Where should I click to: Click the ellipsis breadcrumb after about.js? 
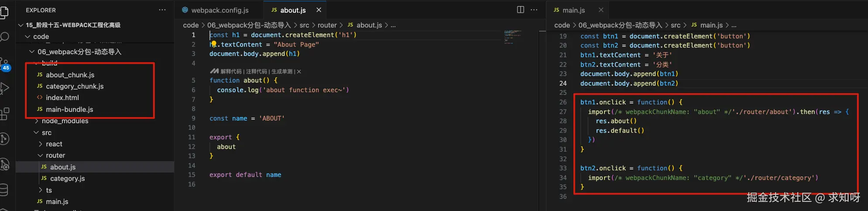pos(393,25)
